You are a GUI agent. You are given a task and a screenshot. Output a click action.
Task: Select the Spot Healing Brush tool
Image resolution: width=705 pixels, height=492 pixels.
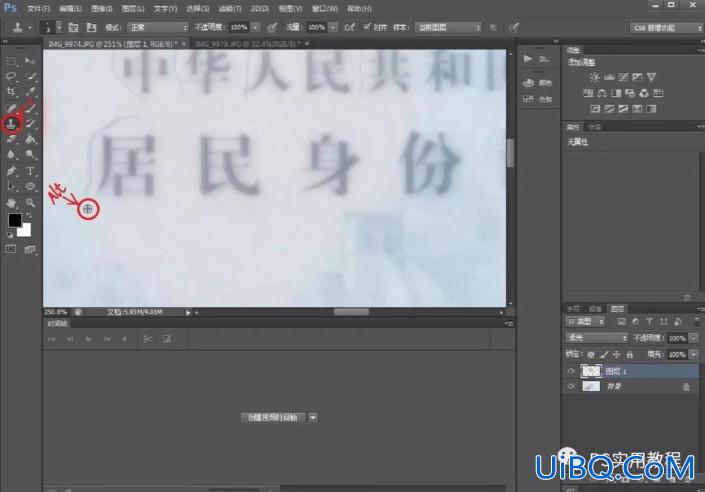11,108
